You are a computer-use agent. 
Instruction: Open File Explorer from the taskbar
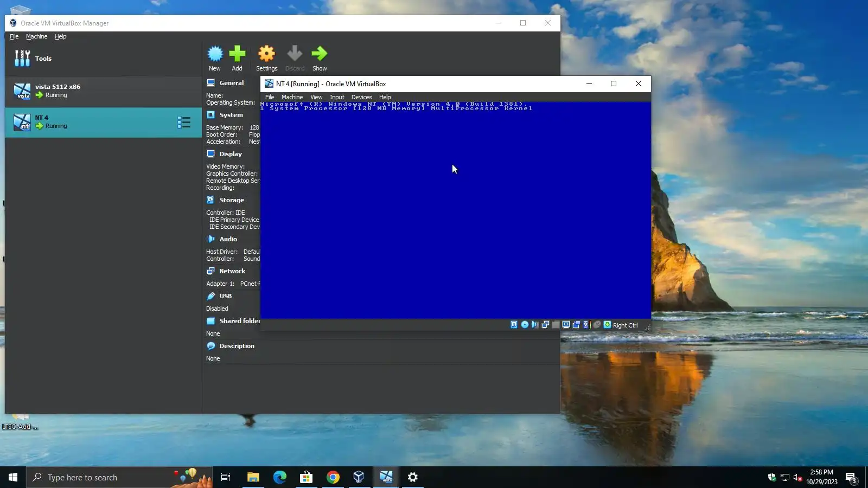253,477
